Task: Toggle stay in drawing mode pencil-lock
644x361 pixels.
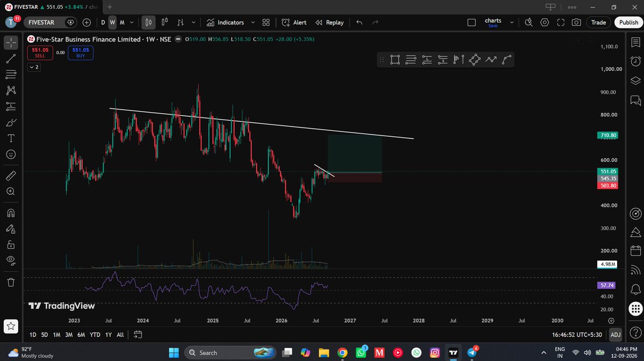Action: 11,229
